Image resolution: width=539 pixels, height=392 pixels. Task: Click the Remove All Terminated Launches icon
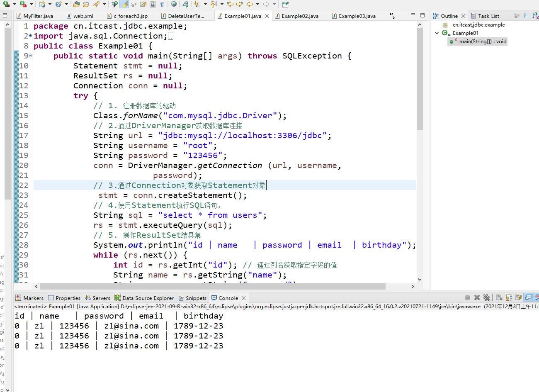tap(487, 297)
